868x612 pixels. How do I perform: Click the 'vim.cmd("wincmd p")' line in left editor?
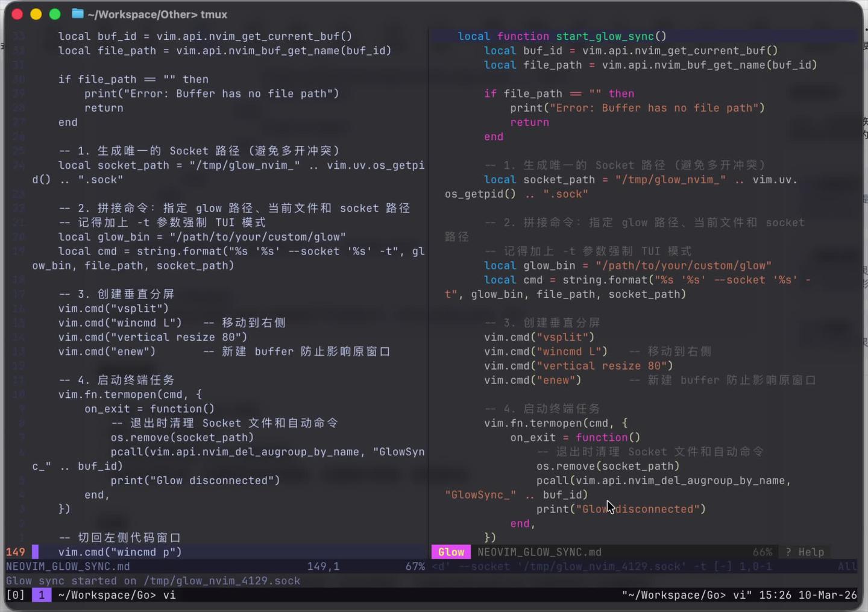tap(120, 552)
